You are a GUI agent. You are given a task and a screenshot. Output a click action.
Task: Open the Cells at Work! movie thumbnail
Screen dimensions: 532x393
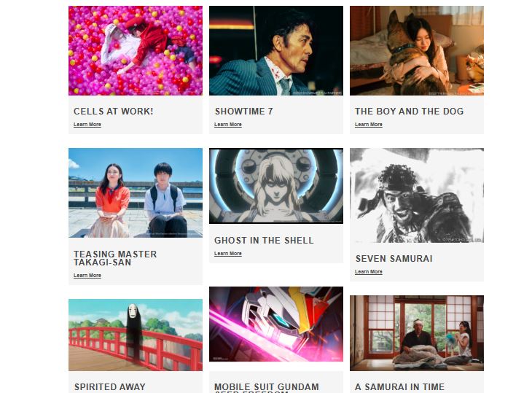[x=136, y=50]
